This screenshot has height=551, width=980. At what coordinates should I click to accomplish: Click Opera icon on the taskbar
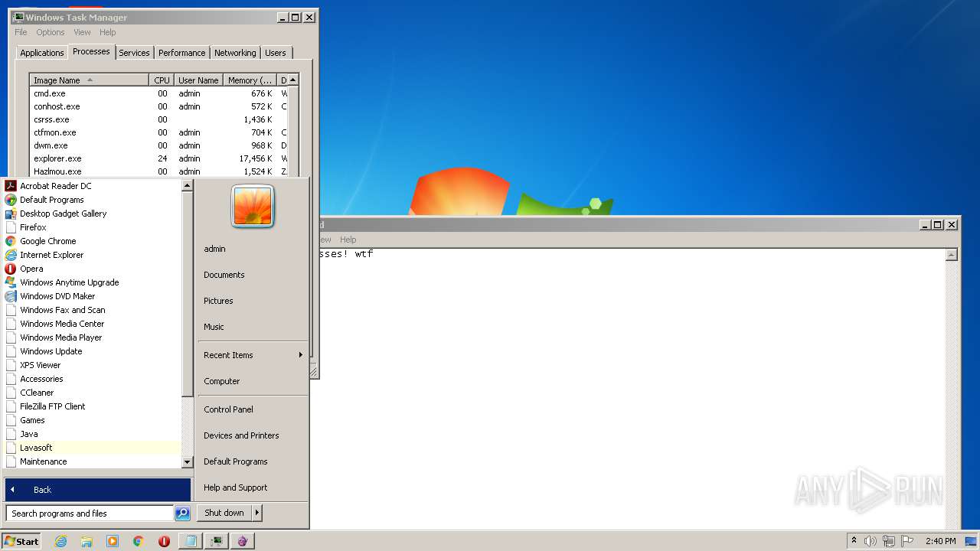[164, 541]
